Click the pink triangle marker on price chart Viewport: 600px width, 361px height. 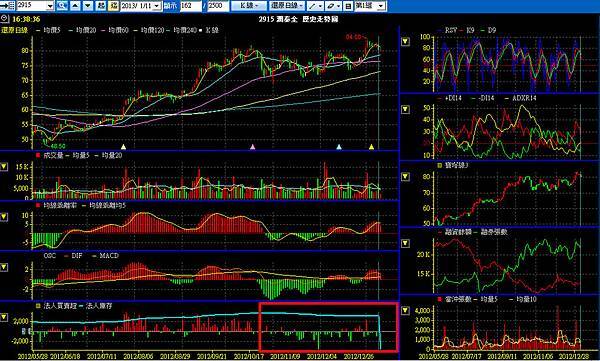tap(252, 147)
